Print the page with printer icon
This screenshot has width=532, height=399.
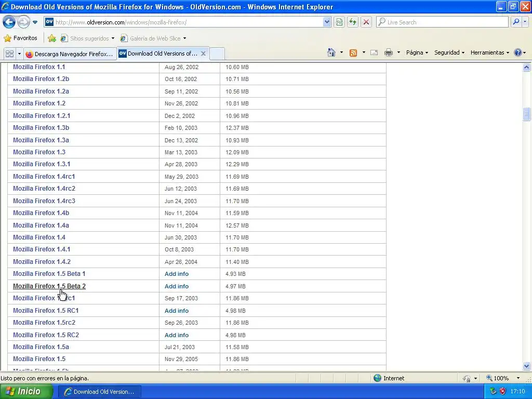[389, 52]
